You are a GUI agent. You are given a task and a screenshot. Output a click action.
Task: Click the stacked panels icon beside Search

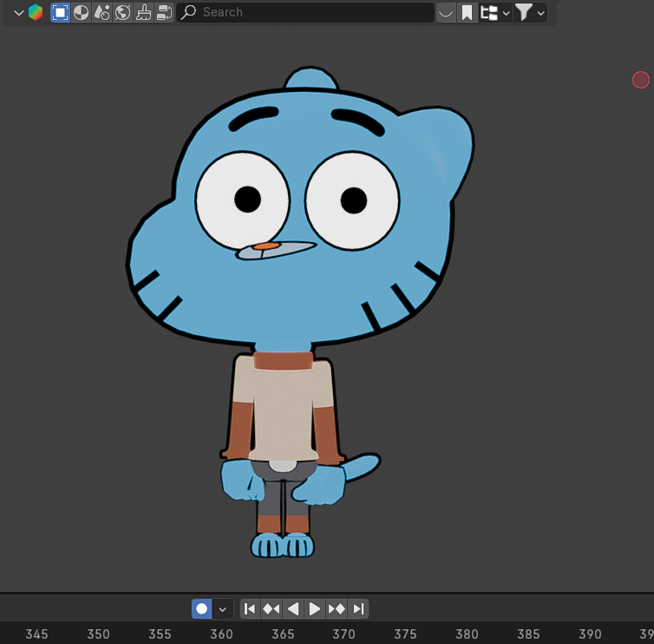pos(164,12)
